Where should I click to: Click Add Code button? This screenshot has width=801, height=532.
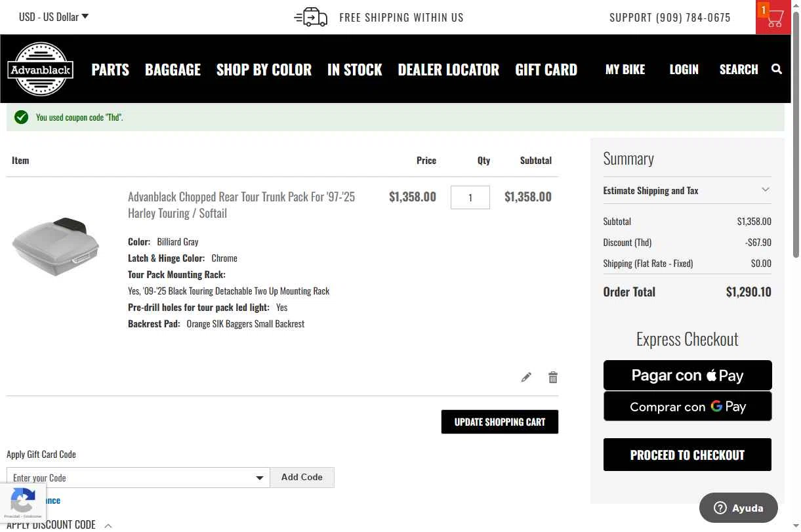[x=302, y=478]
